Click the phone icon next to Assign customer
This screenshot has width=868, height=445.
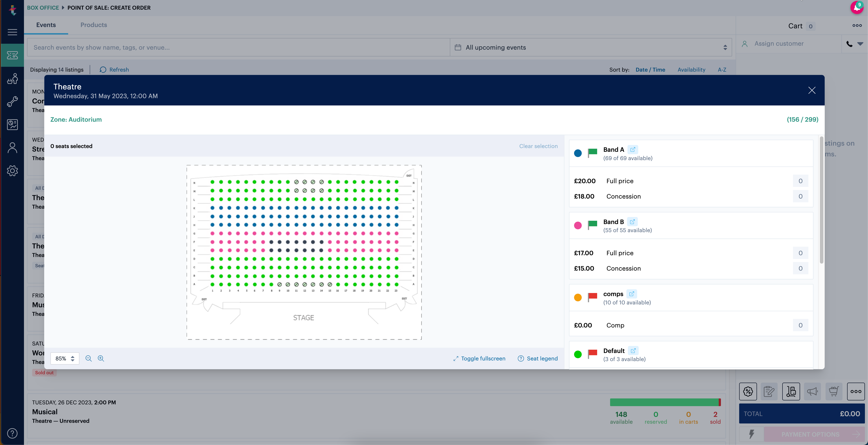point(850,44)
